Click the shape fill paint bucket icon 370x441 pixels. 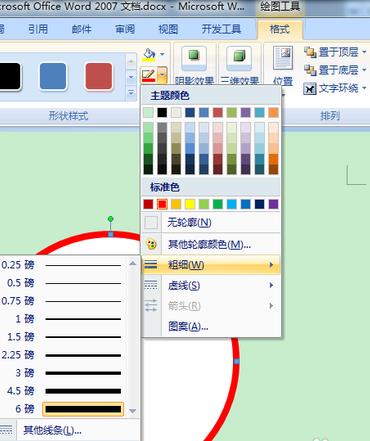(149, 54)
